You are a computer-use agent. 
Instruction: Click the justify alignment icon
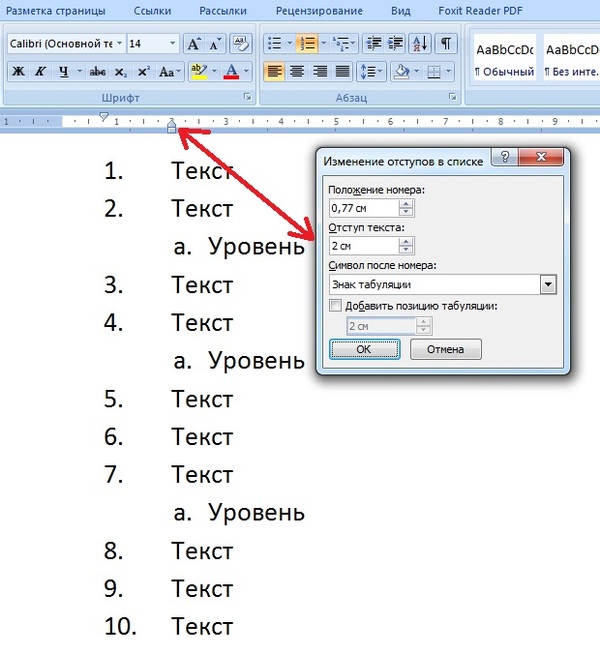pos(343,72)
